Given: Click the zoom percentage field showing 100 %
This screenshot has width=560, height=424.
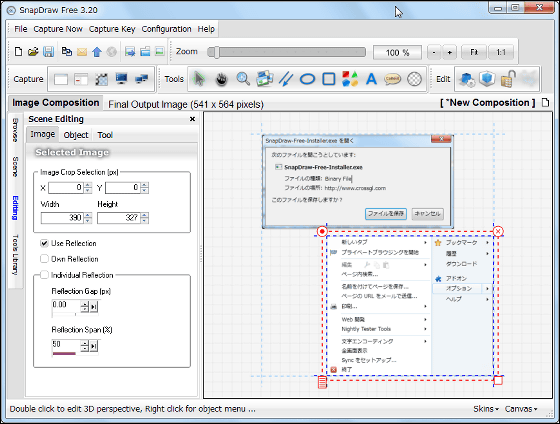Looking at the screenshot, I should tap(397, 53).
